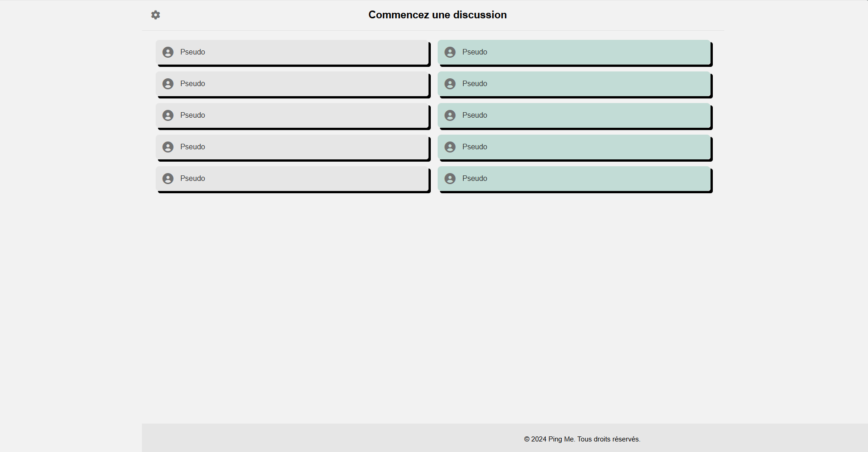
Task: Click avatar icon in second gray Pseudo card
Action: click(168, 84)
